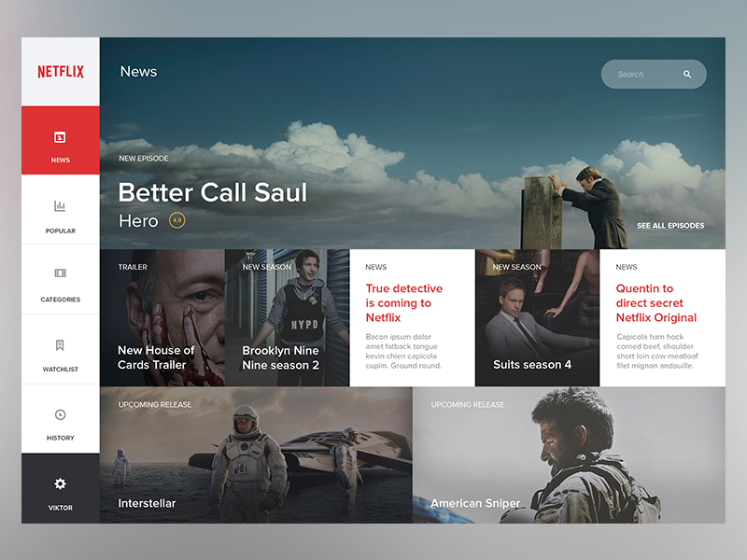The height and width of the screenshot is (560, 747).
Task: Click the NEW EPISODE label
Action: coord(144,158)
